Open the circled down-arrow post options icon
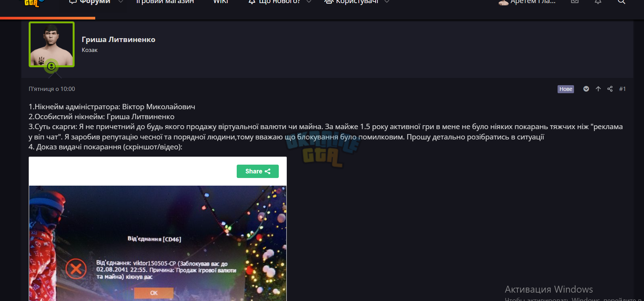 click(x=586, y=89)
